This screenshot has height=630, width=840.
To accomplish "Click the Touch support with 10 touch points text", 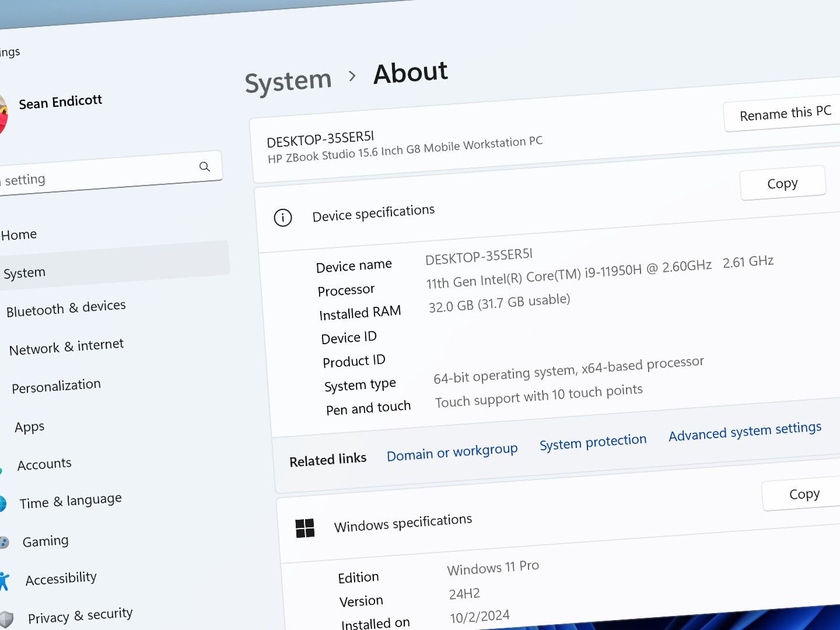I will tap(539, 396).
